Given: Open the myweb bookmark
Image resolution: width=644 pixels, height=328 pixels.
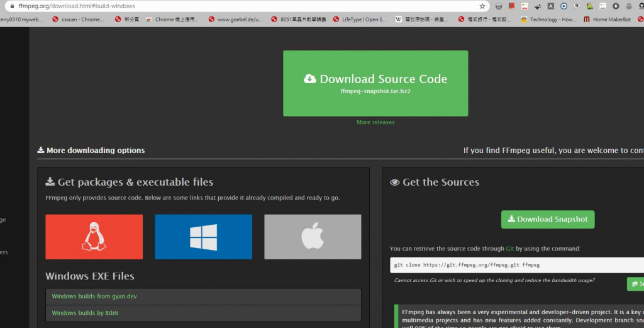Looking at the screenshot, I should (21, 20).
